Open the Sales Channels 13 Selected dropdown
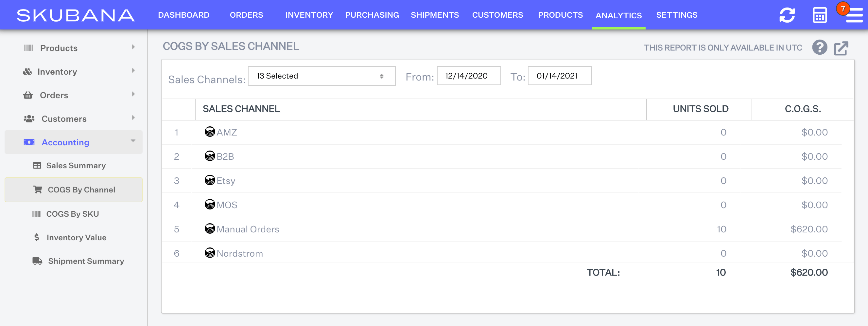The width and height of the screenshot is (868, 326). click(321, 76)
